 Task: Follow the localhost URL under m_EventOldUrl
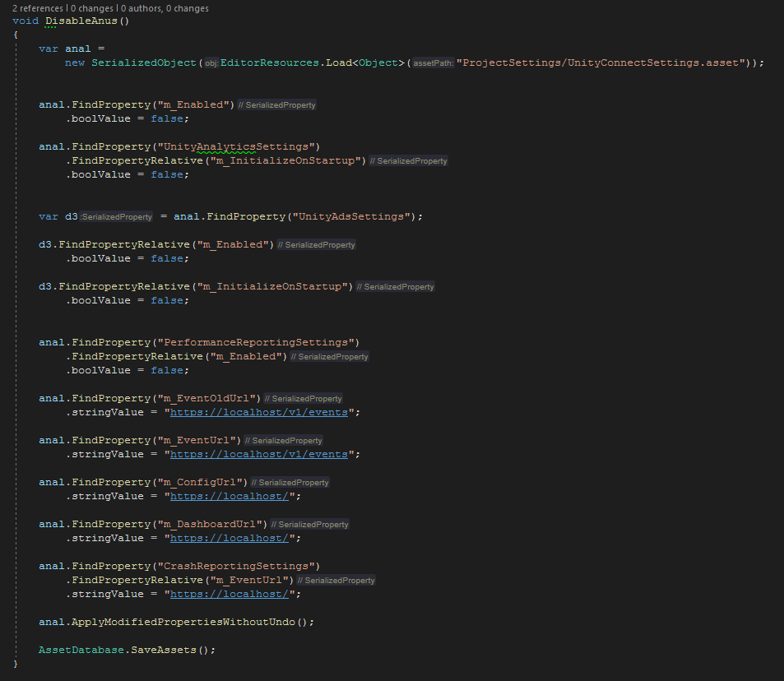259,413
